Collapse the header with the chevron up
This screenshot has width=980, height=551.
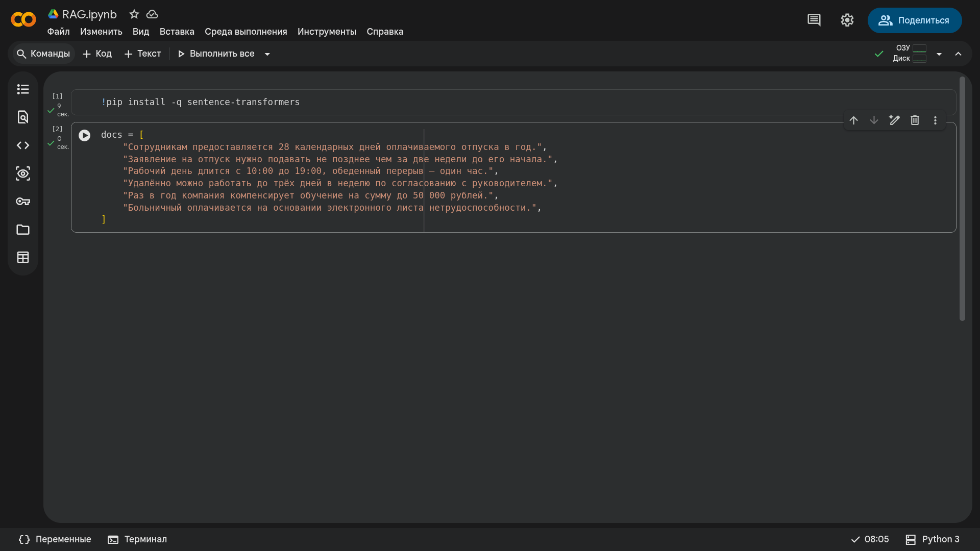coord(959,54)
